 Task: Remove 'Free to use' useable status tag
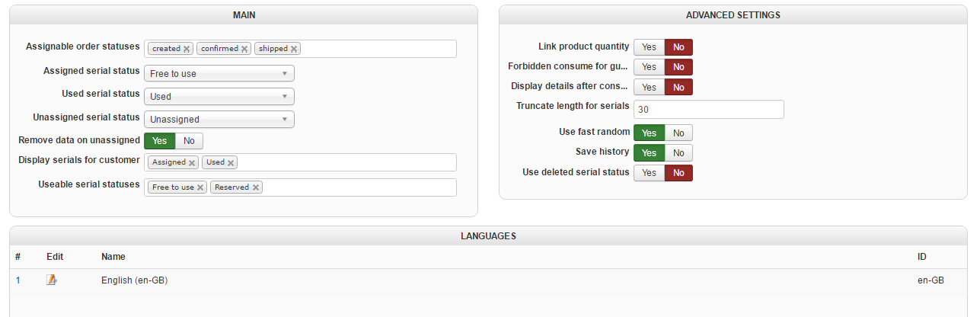tap(200, 187)
